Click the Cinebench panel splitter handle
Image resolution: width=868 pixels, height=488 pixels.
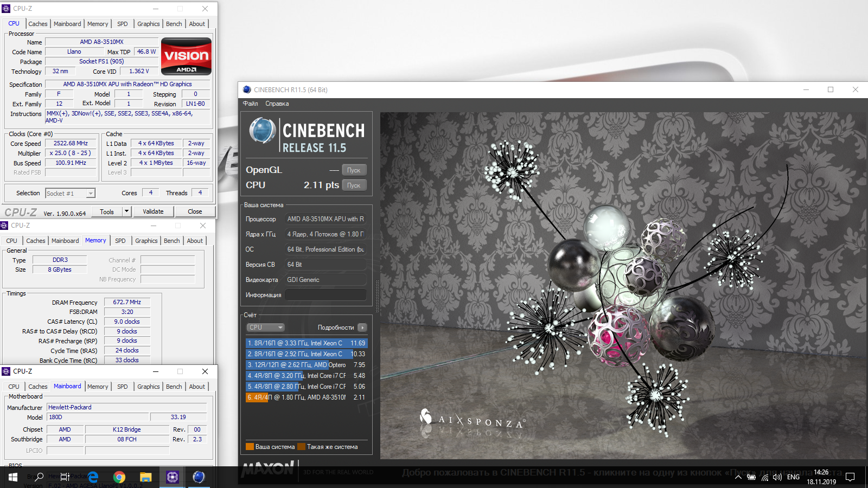pyautogui.click(x=378, y=296)
